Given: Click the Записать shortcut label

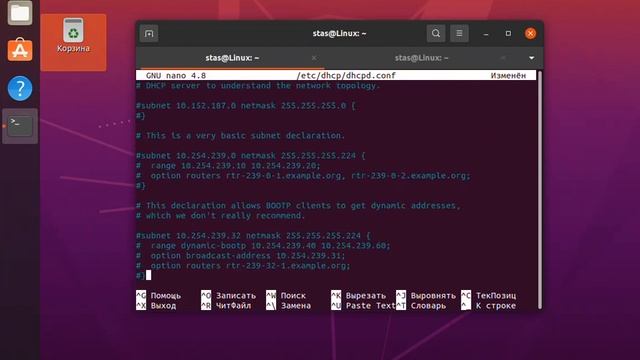Looking at the screenshot, I should (236, 296).
